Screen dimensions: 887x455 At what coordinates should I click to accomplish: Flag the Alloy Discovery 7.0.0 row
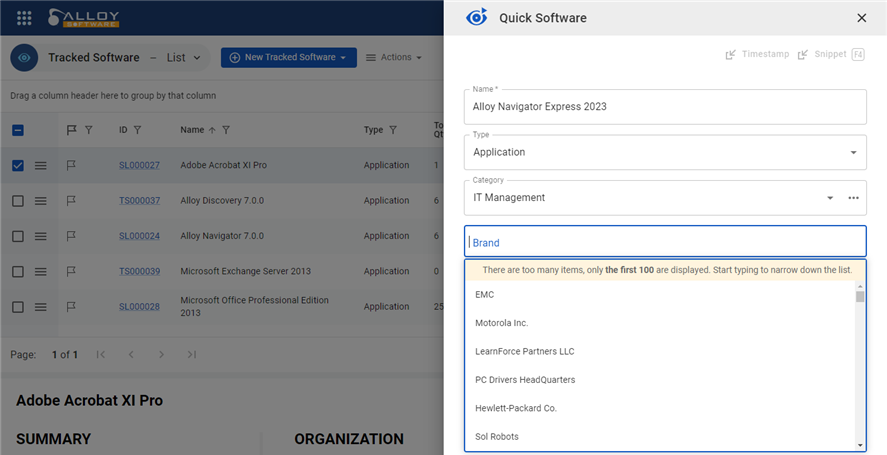tap(71, 200)
